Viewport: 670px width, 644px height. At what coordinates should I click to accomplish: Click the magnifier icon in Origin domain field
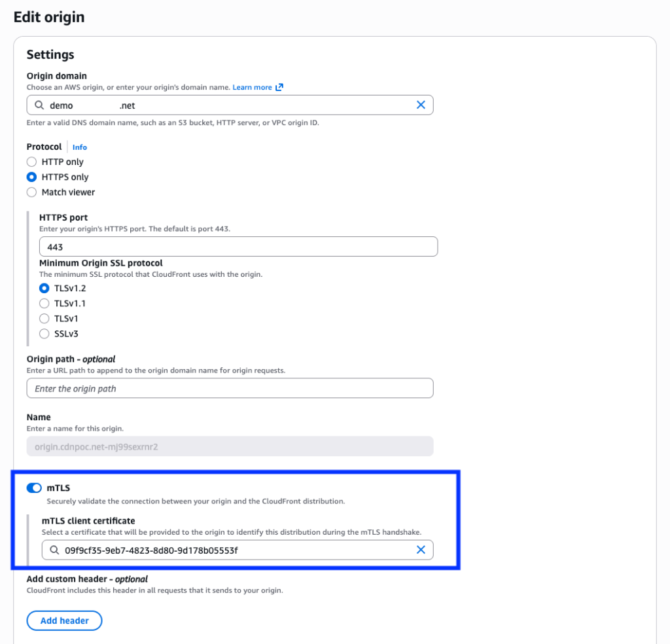[x=39, y=105]
